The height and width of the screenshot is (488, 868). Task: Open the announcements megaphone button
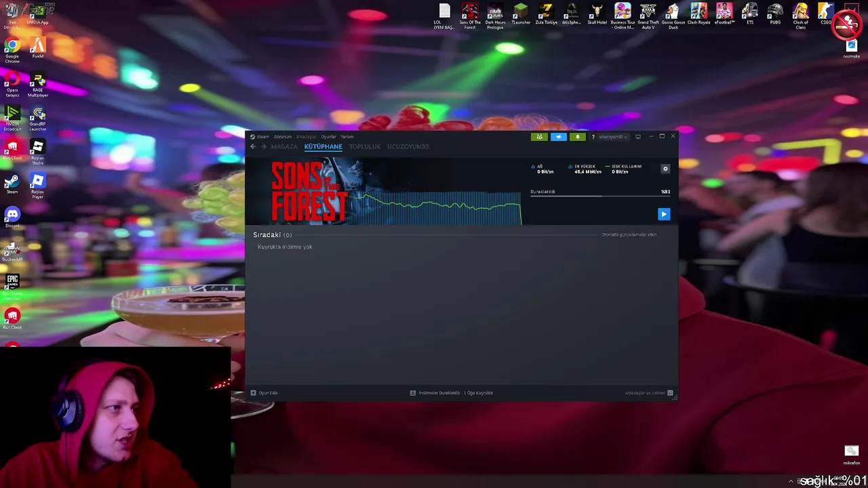[559, 137]
